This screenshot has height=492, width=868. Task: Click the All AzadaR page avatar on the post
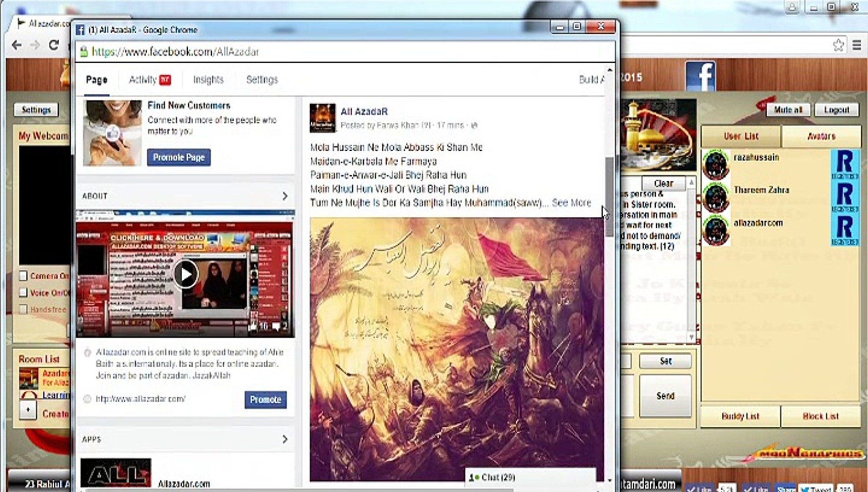tap(323, 118)
